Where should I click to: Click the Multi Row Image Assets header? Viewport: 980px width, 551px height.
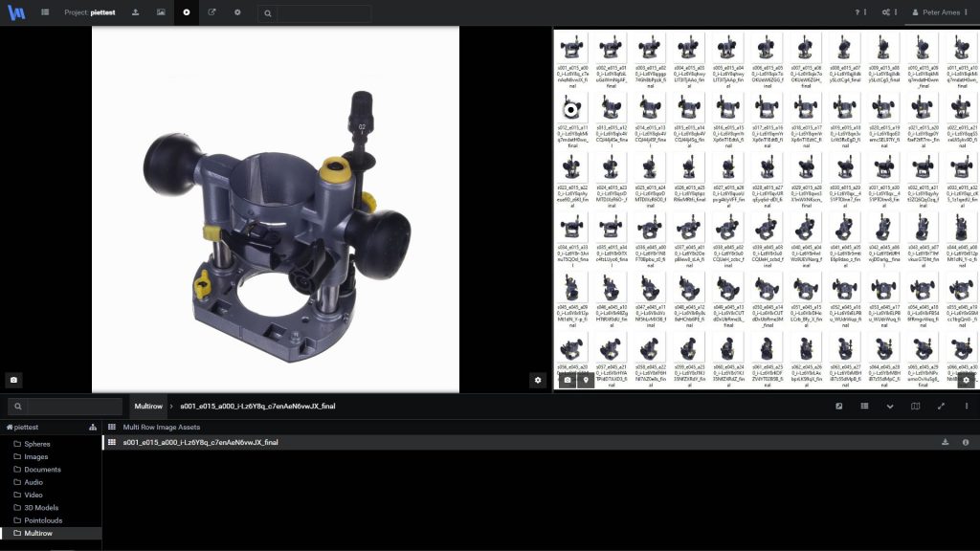[161, 428]
